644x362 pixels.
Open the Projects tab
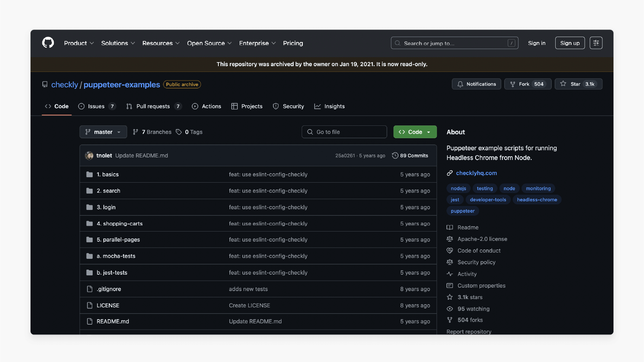point(247,106)
